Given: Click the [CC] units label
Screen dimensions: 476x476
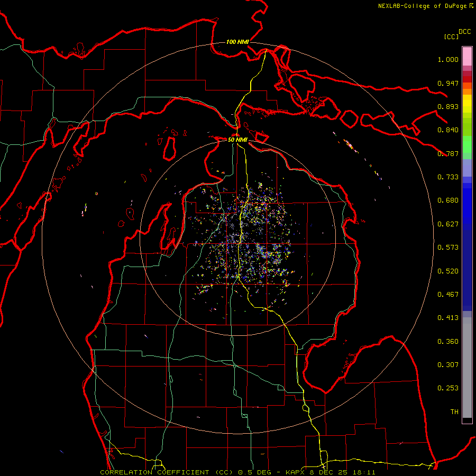Looking at the screenshot, I should pyautogui.click(x=451, y=36).
